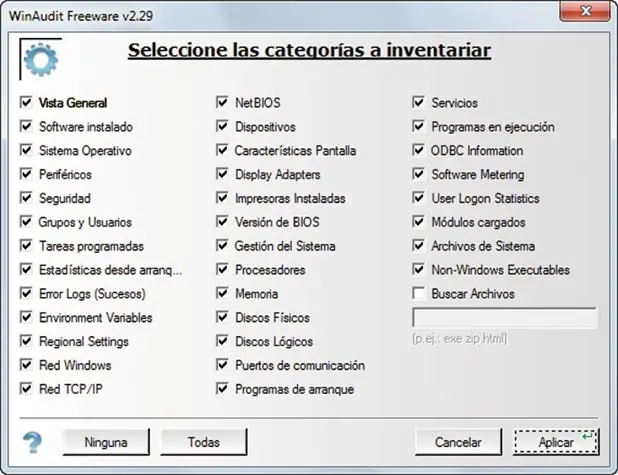Uncheck Archivos de Sistema
The width and height of the screenshot is (618, 475).
419,246
